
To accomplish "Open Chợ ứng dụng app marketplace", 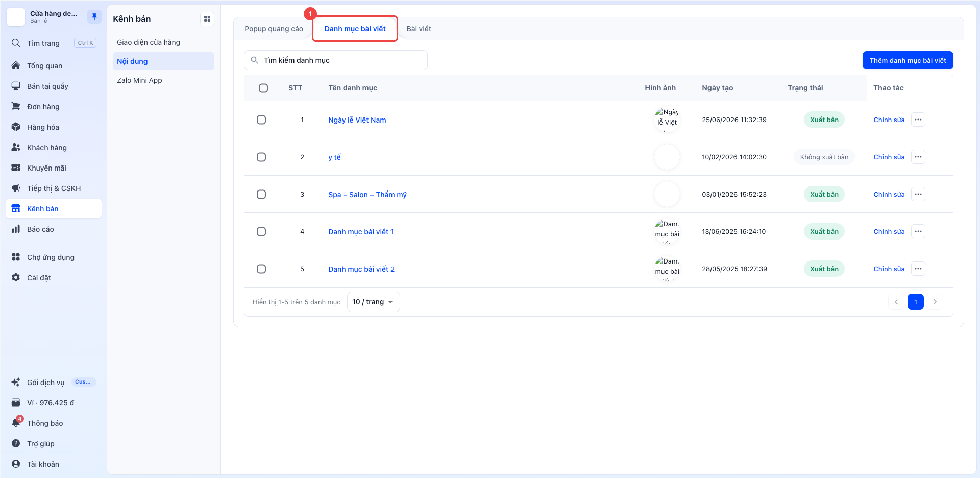I will click(54, 257).
